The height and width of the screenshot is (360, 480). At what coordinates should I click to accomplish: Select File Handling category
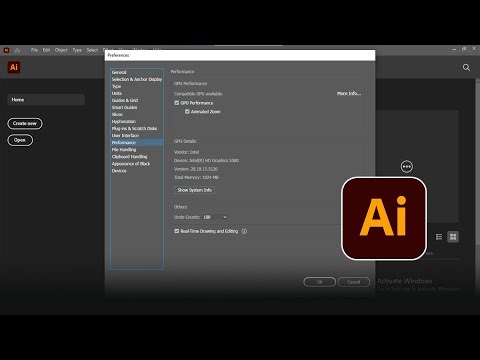[137, 149]
